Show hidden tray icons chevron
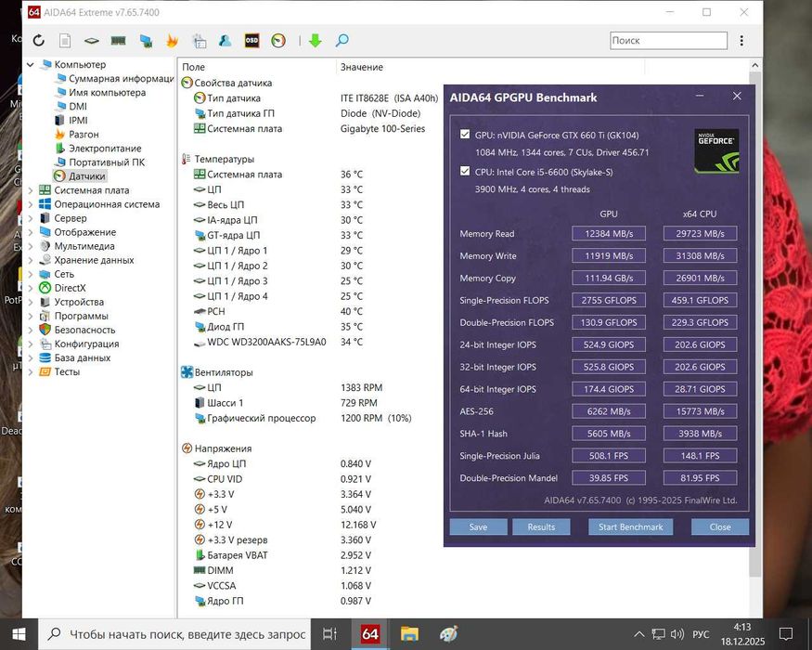This screenshot has height=650, width=812. (x=639, y=634)
